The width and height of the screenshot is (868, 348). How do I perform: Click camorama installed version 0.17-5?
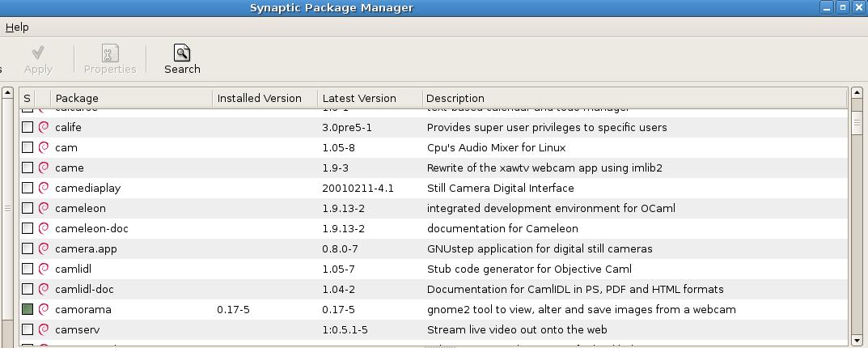coord(233,310)
